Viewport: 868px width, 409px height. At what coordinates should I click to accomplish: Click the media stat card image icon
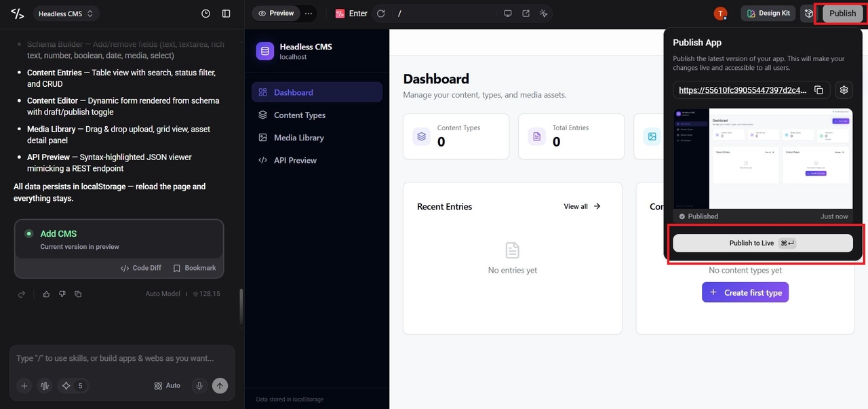click(652, 136)
